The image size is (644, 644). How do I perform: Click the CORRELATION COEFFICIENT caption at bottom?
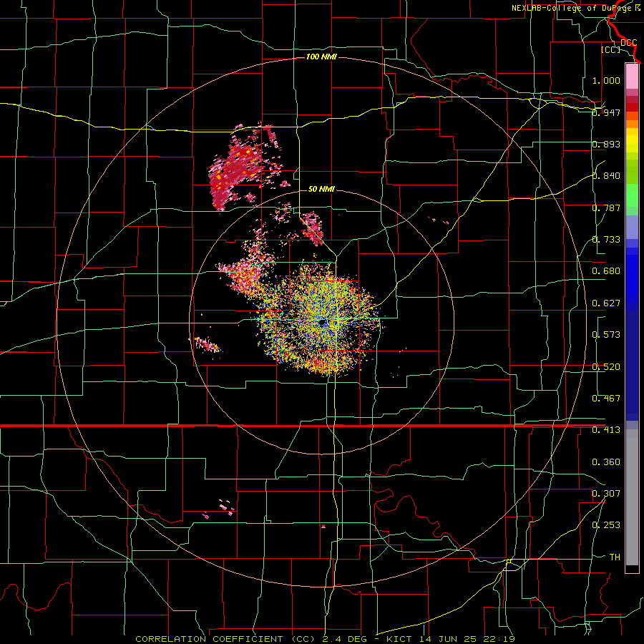pyautogui.click(x=324, y=639)
